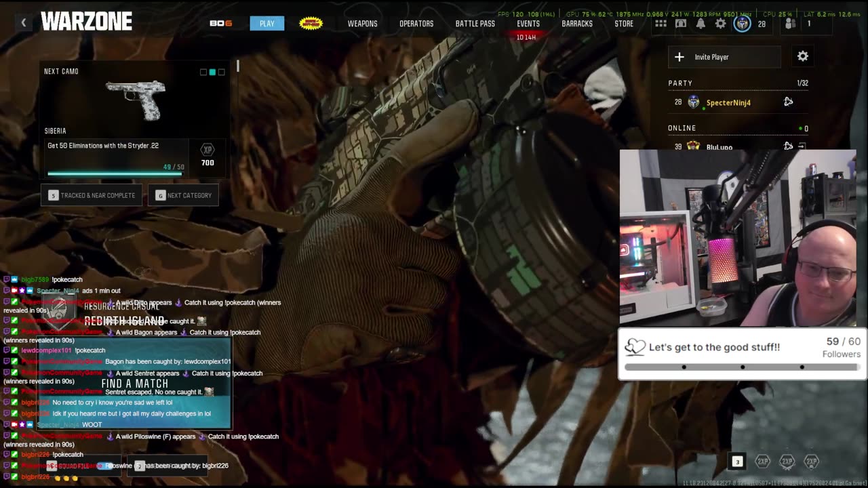This screenshot has width=868, height=488.
Task: Open the grid menu icon
Action: pos(660,24)
